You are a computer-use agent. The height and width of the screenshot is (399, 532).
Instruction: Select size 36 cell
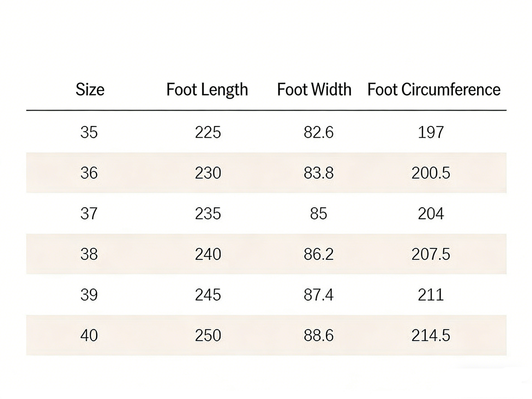click(89, 173)
